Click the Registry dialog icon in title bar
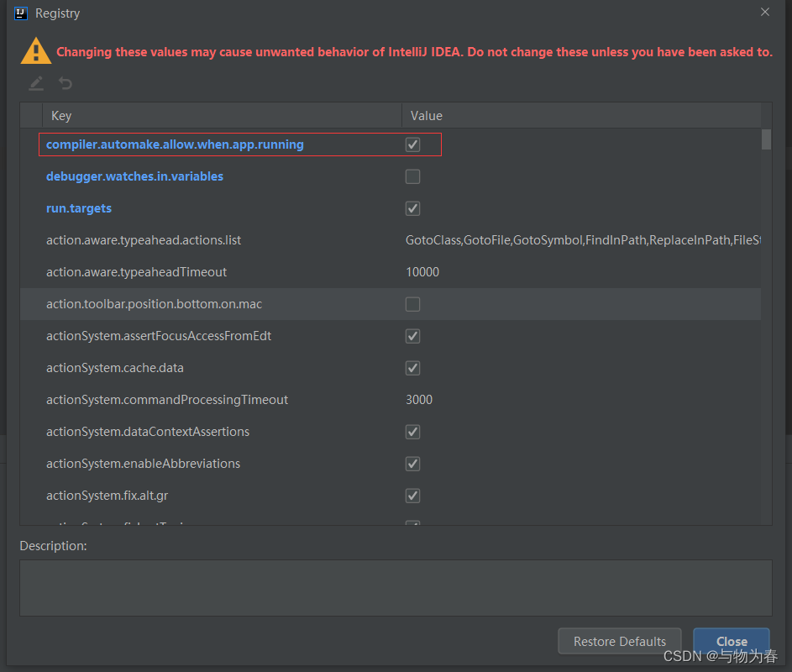This screenshot has height=672, width=792. [20, 13]
